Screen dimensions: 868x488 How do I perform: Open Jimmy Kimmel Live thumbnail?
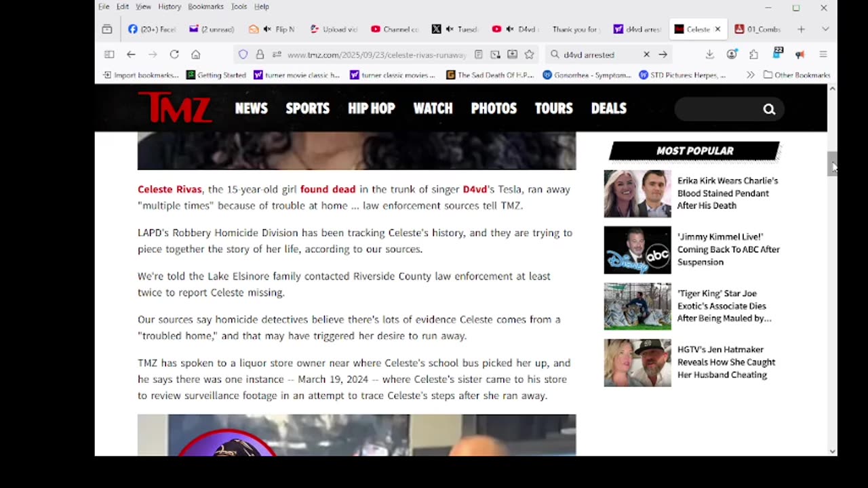(637, 250)
